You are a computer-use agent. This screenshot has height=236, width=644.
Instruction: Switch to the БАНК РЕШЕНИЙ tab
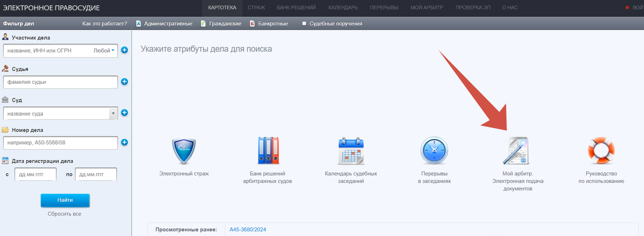coord(296,8)
